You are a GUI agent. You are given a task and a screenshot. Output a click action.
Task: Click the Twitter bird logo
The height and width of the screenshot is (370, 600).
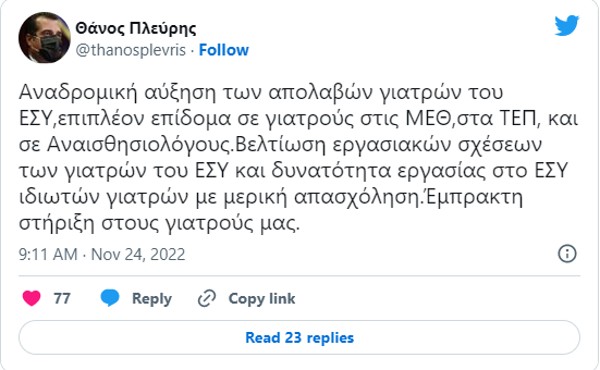(567, 26)
